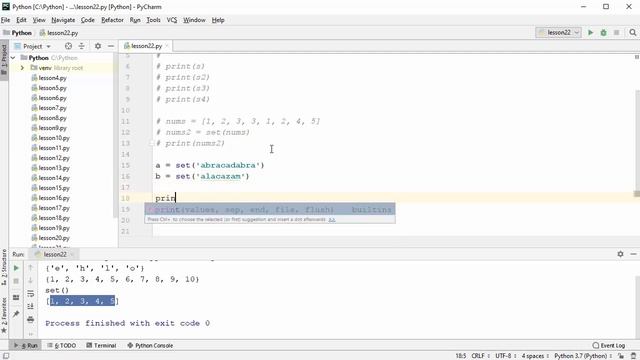Rerun program in Run panel
The image size is (640, 360).
[x=16, y=268]
